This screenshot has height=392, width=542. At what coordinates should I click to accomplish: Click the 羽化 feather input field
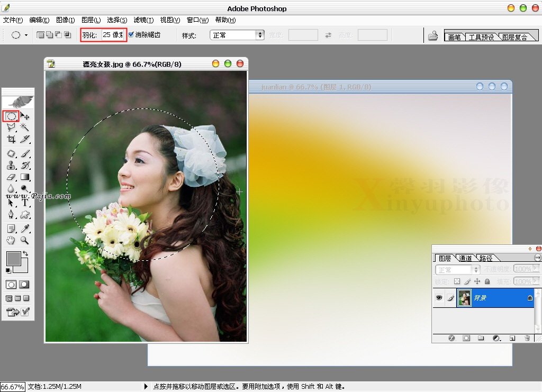(x=112, y=35)
